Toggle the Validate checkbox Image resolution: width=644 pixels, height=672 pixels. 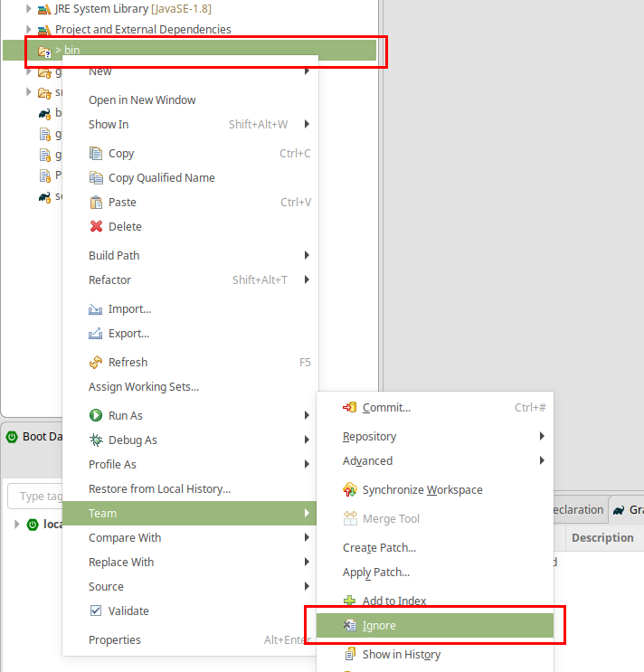(96, 611)
